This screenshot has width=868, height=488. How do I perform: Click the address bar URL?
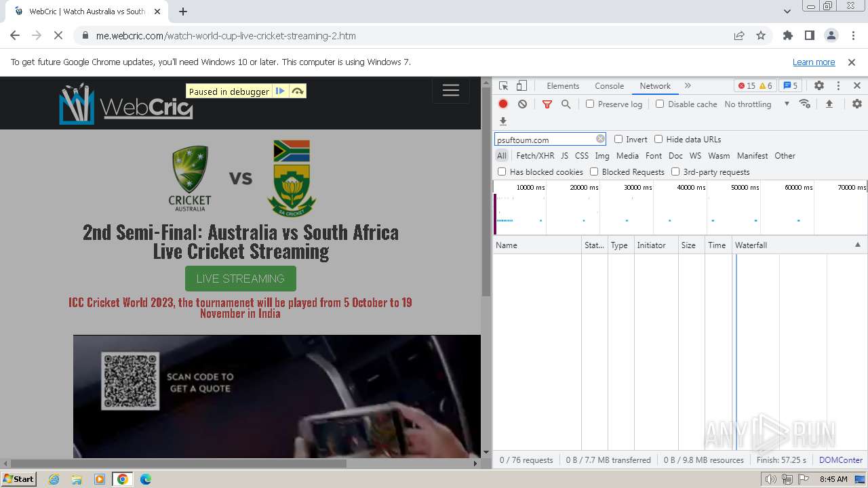[x=226, y=36]
